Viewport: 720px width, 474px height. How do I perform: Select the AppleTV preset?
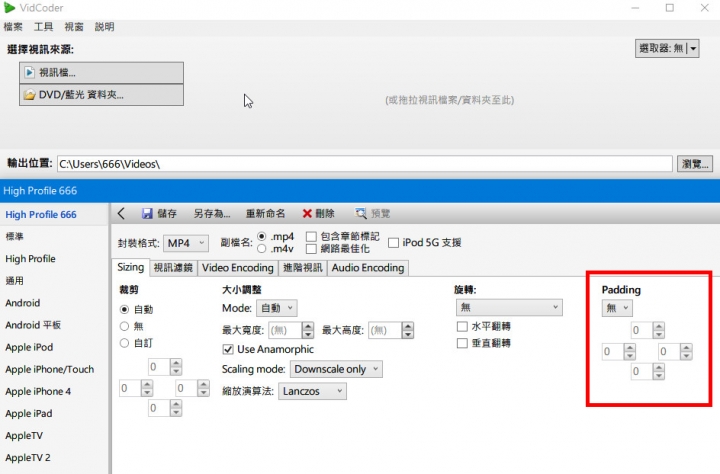(x=55, y=435)
